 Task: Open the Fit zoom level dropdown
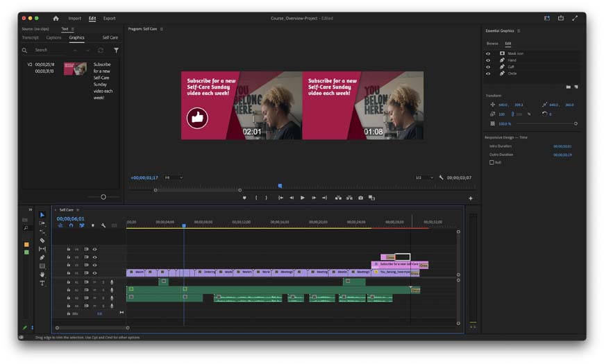pos(174,177)
